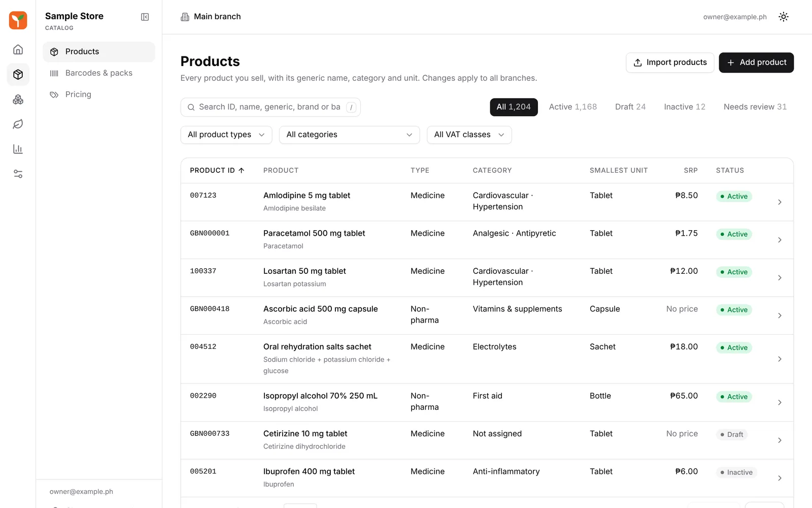Click the Ibuprofen 400 mg tablet name

(309, 471)
